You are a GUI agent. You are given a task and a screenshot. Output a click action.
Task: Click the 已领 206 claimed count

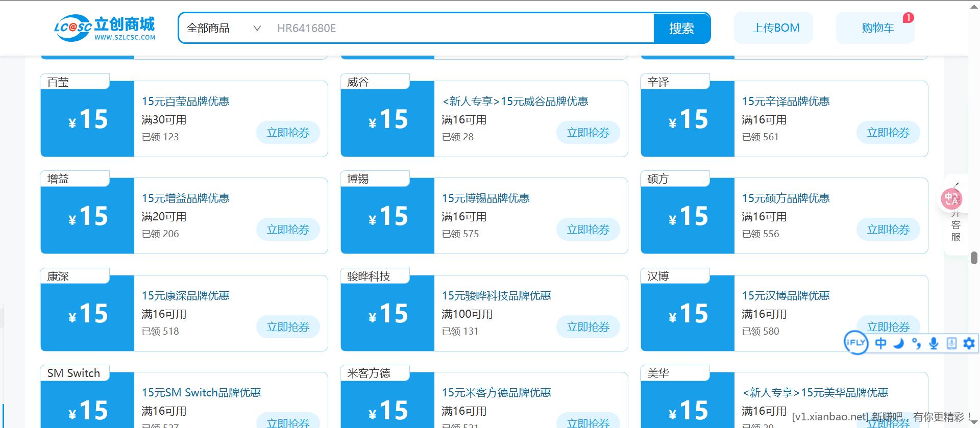click(x=160, y=234)
